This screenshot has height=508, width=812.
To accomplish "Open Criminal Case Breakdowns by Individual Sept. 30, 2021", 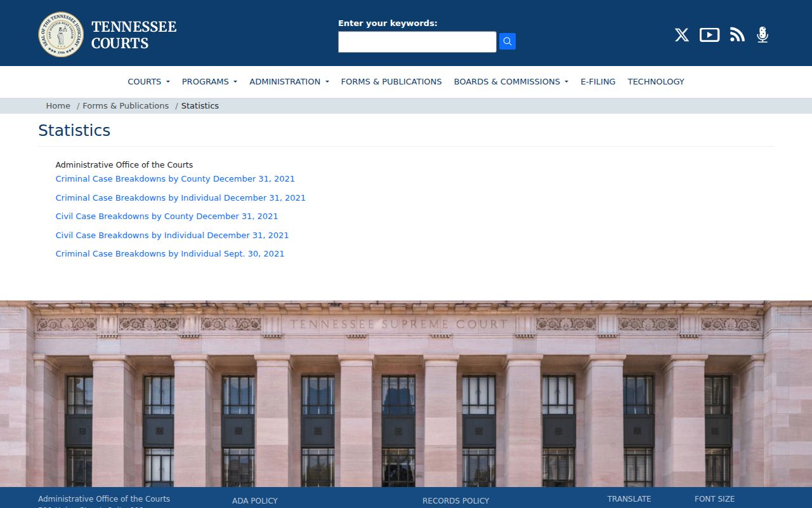I will coord(170,253).
